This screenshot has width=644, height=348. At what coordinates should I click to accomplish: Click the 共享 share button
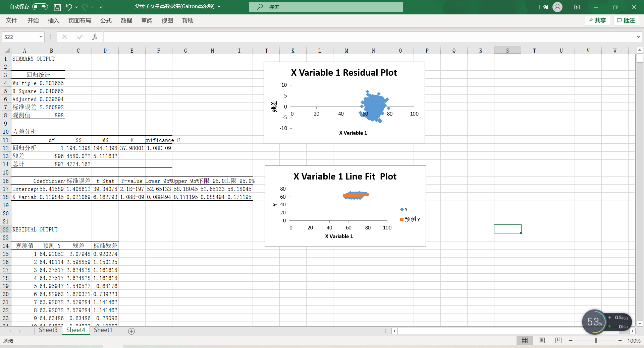[x=597, y=21]
